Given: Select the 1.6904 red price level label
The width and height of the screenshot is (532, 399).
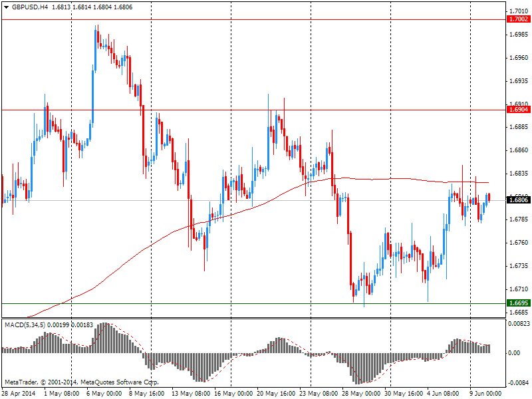Looking at the screenshot, I should [519, 109].
